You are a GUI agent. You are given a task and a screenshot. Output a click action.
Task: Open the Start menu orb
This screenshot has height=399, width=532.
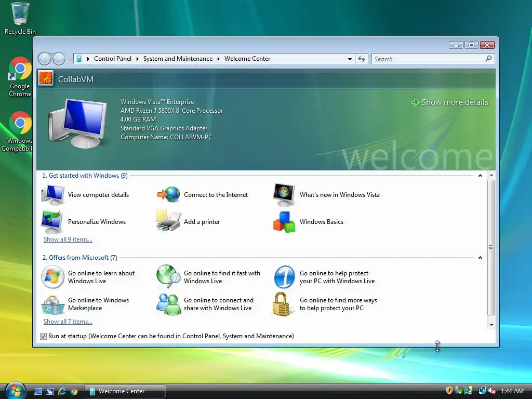(x=15, y=391)
